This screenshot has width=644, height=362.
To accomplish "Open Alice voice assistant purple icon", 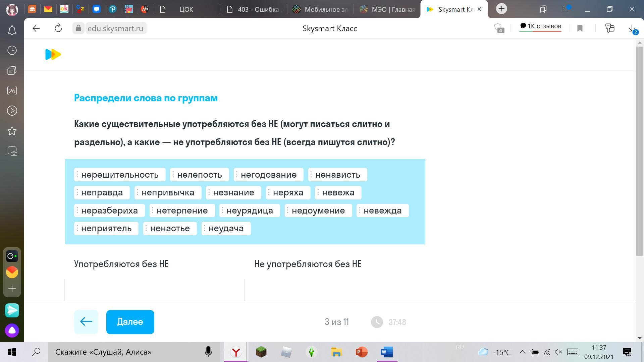I will click(x=12, y=330).
